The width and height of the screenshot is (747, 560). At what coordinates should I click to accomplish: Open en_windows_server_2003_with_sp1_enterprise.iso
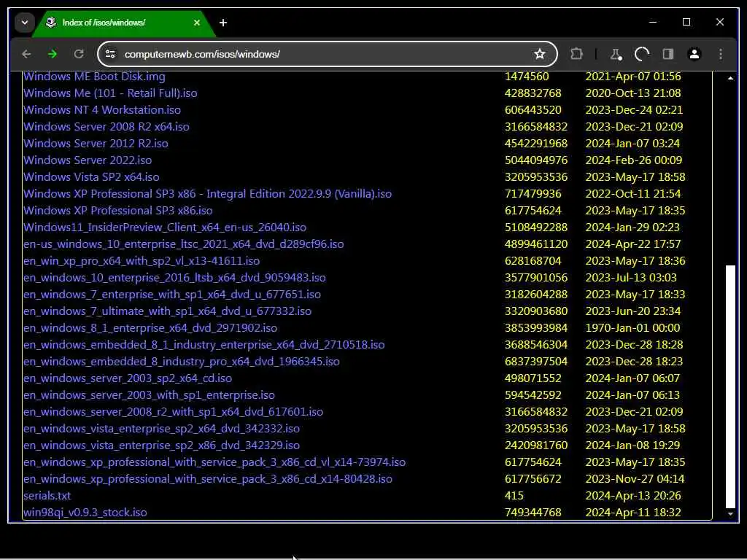click(149, 394)
